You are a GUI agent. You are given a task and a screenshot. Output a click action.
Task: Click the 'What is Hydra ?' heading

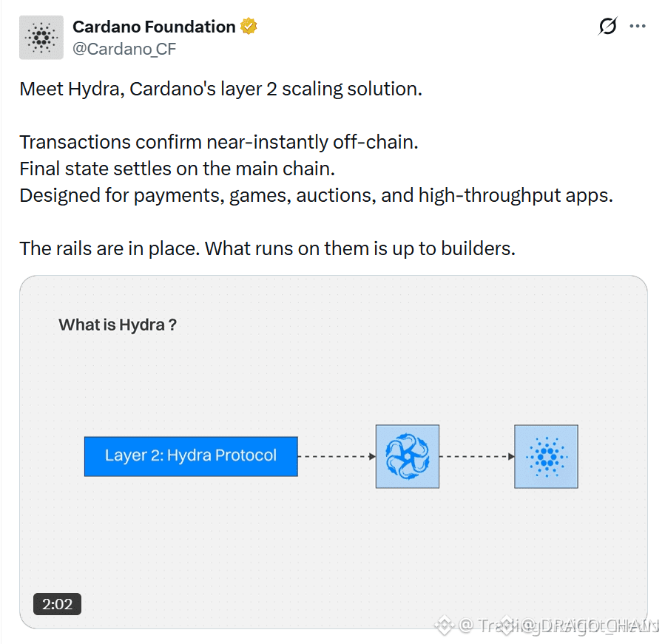coord(118,325)
